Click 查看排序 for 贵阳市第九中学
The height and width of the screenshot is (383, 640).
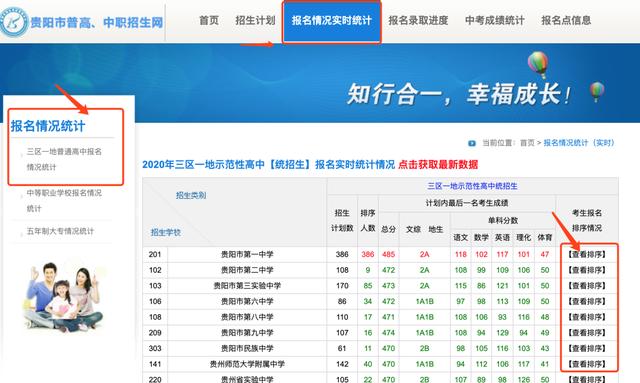click(587, 333)
